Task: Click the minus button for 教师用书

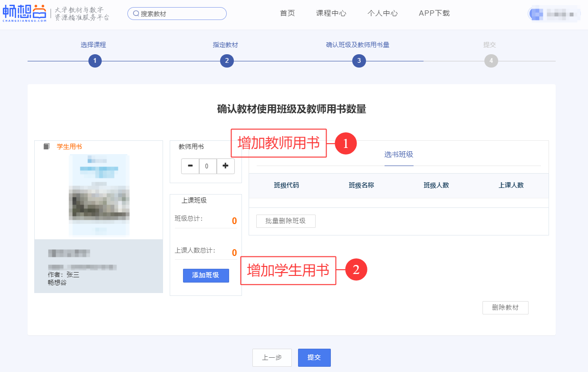Action: (x=190, y=166)
